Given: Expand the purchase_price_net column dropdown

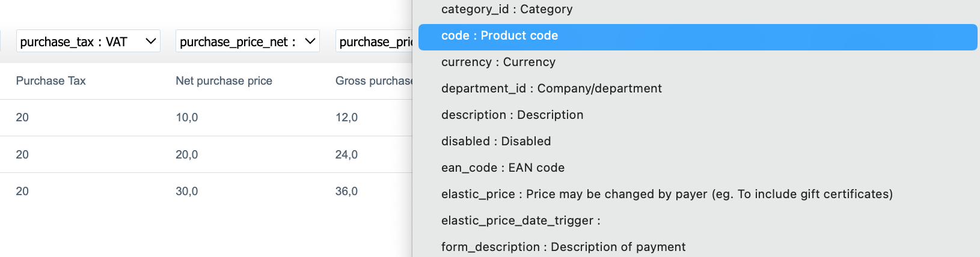Looking at the screenshot, I should (247, 41).
